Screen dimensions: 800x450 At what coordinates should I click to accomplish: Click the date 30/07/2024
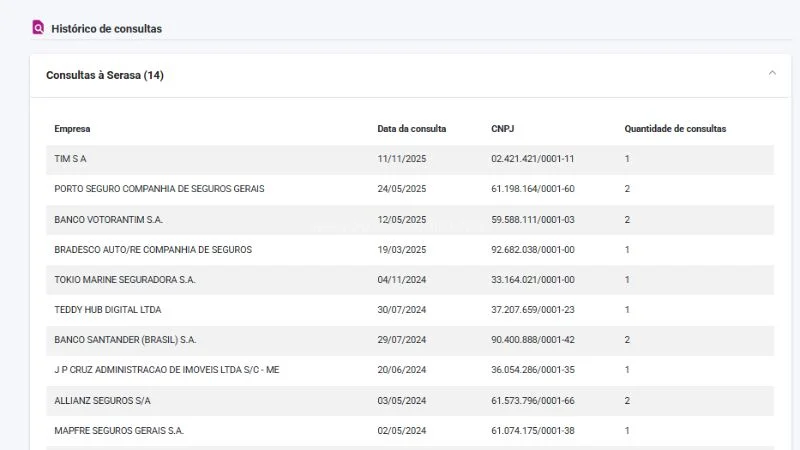point(402,310)
